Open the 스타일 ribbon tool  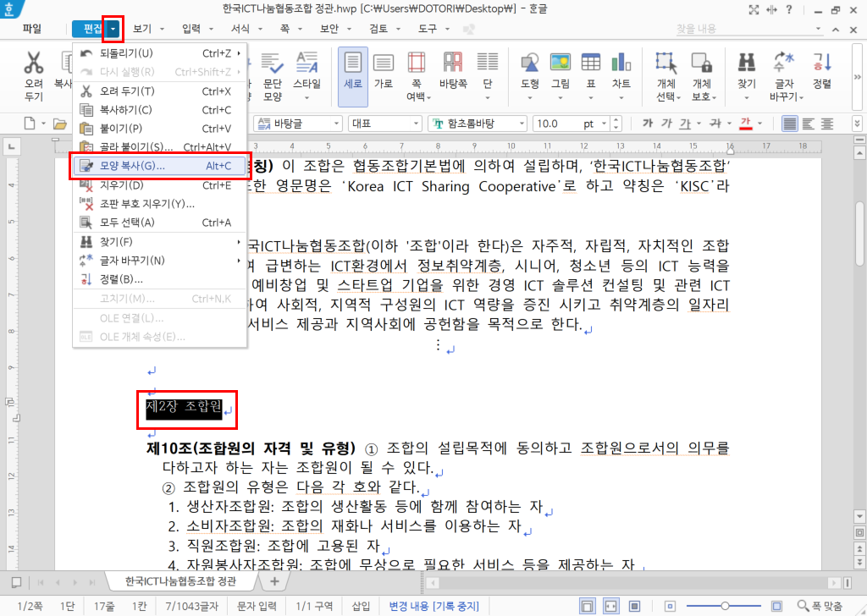point(306,76)
